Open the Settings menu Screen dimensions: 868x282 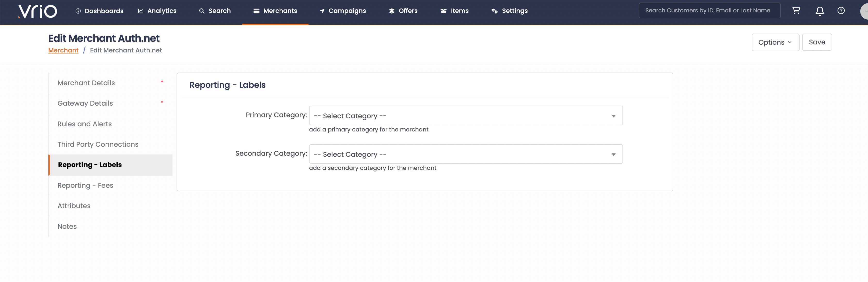pos(509,11)
